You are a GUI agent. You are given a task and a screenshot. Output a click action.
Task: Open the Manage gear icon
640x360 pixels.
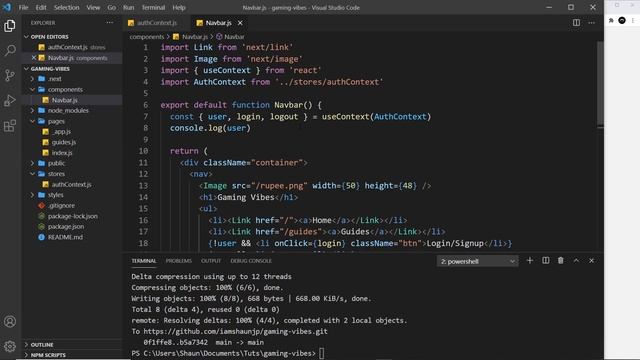coord(10,346)
